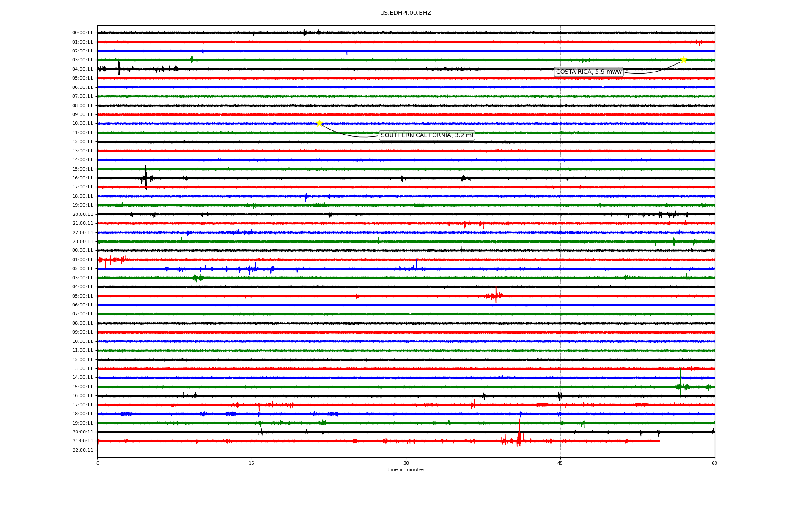Click the first 00:00:11 label at the top row
Image resolution: width=812 pixels, height=508 pixels.
pyautogui.click(x=82, y=33)
